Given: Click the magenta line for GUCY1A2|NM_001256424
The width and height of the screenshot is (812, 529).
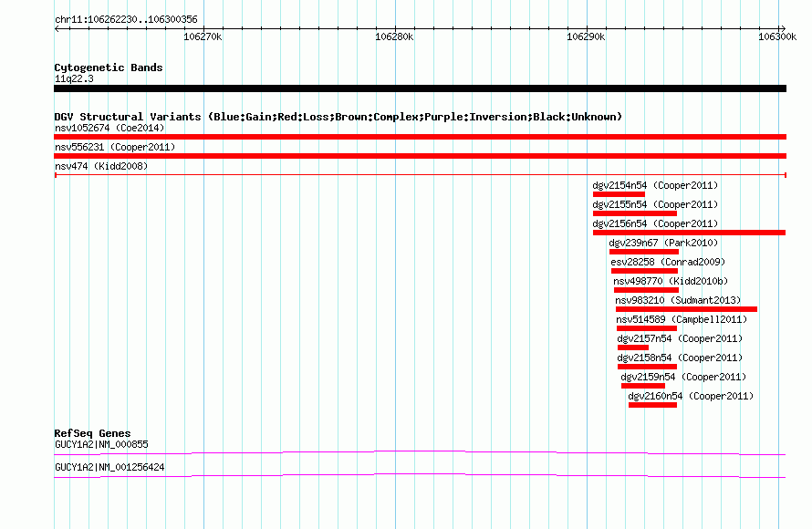Looking at the screenshot, I should [420, 476].
